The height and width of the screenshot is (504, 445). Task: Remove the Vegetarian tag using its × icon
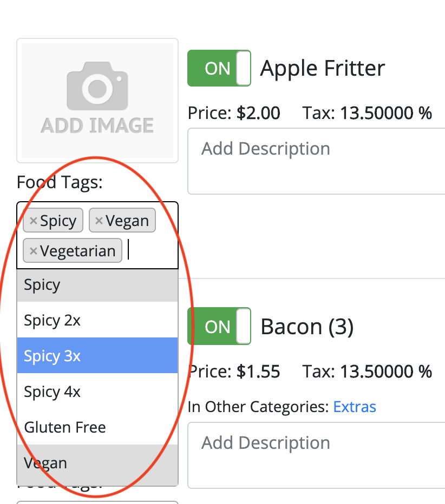click(x=34, y=250)
